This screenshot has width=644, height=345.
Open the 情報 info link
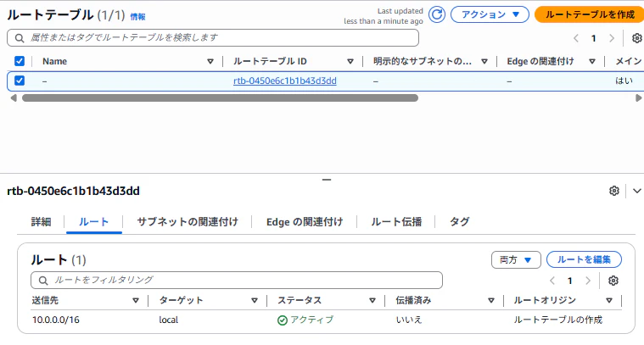[137, 17]
